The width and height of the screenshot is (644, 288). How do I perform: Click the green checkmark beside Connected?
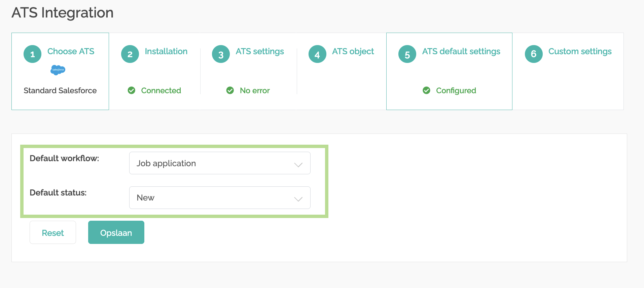tap(132, 91)
